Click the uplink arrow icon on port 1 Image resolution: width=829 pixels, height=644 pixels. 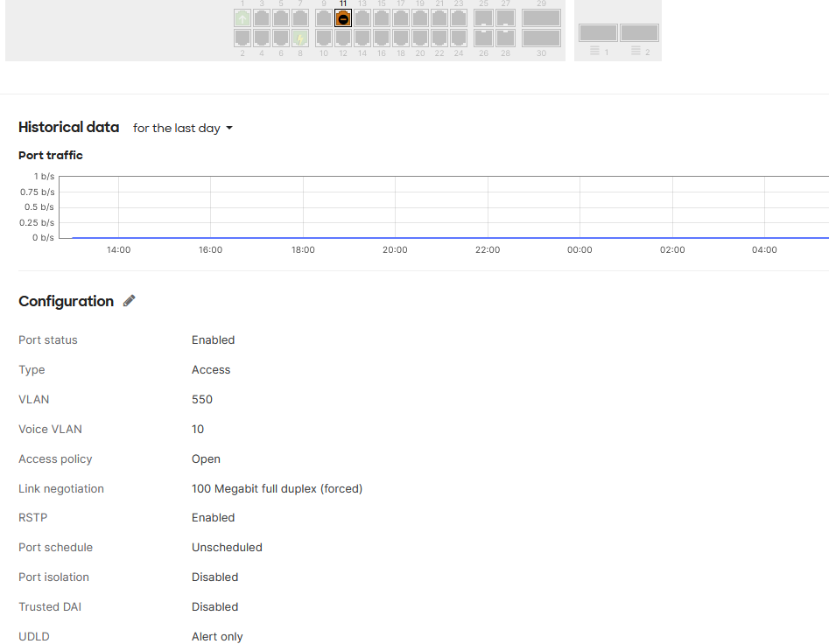(242, 17)
